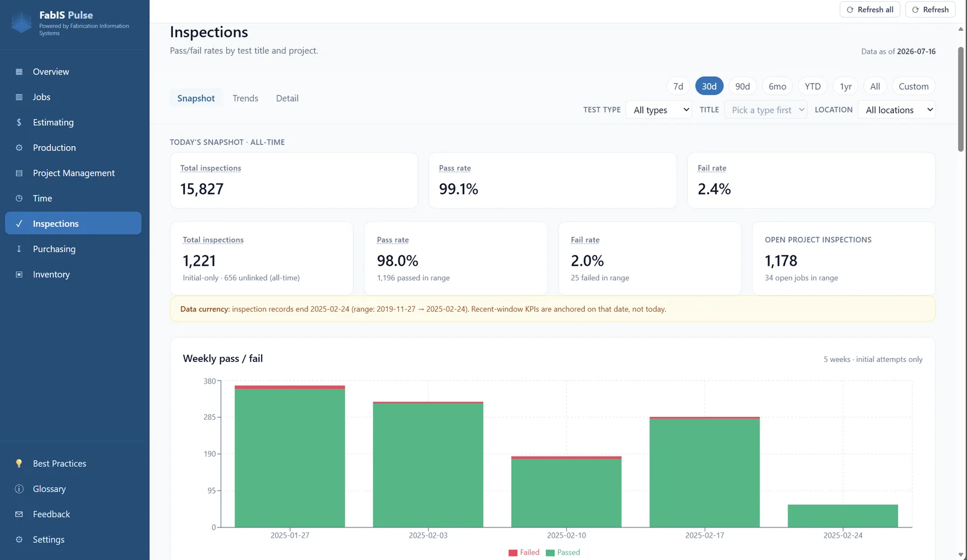Screen dimensions: 967x560
Task: Click the Purchasing arrow icon
Action: pyautogui.click(x=19, y=249)
